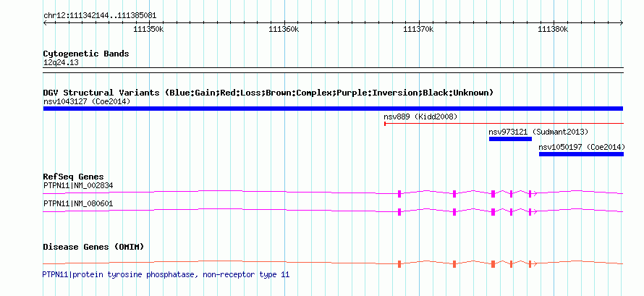Viewport: 644px width, 296px height.
Task: Click the 111370k ruler tick label
Action: point(418,30)
